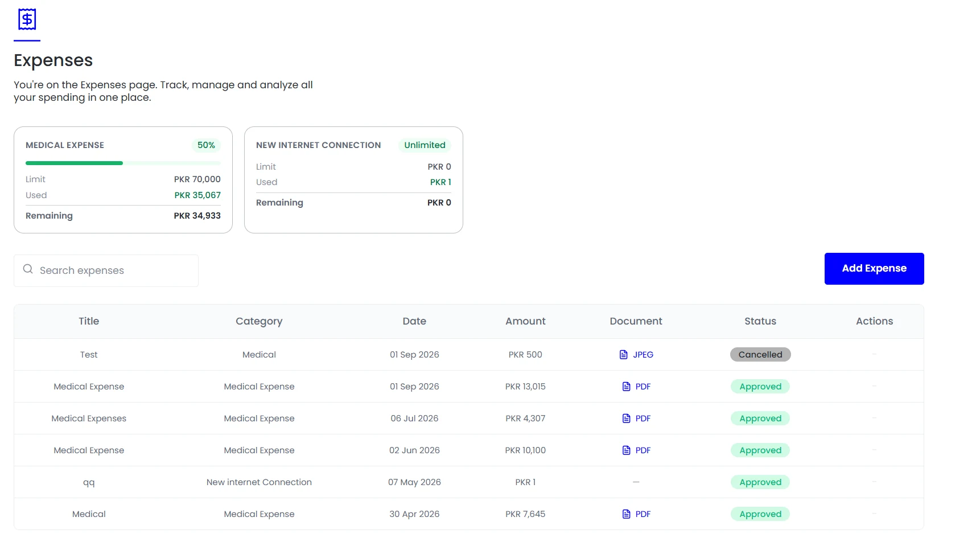The image size is (980, 558).
Task: Click the Category column header
Action: click(259, 321)
